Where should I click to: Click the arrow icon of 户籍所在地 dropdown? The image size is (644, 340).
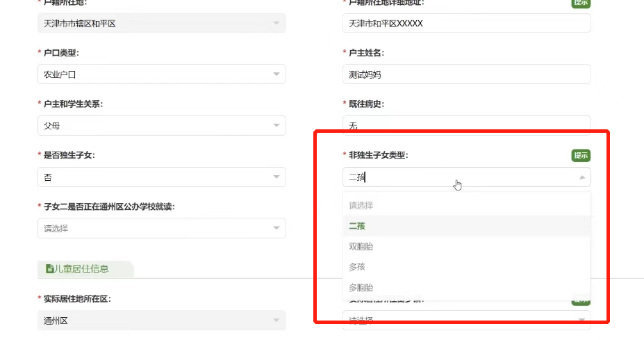coord(276,24)
